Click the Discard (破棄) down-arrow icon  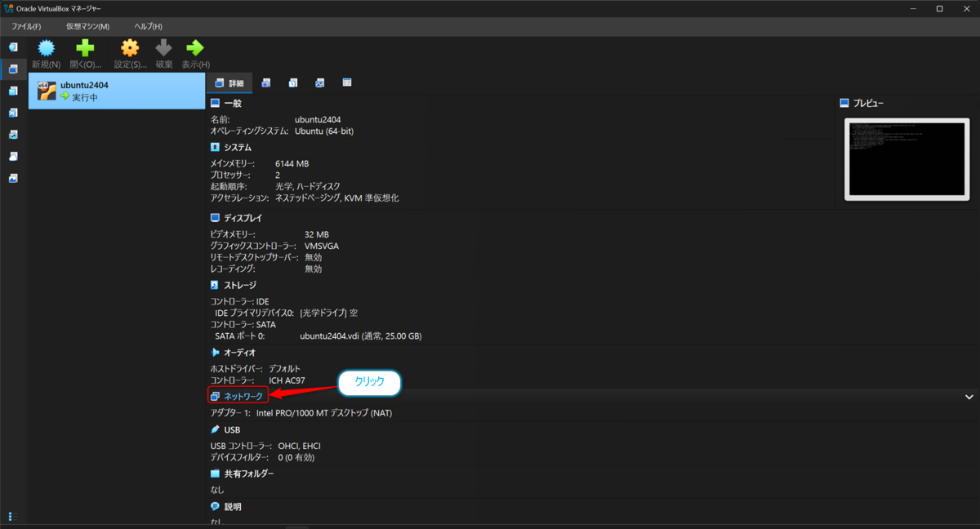point(164,48)
